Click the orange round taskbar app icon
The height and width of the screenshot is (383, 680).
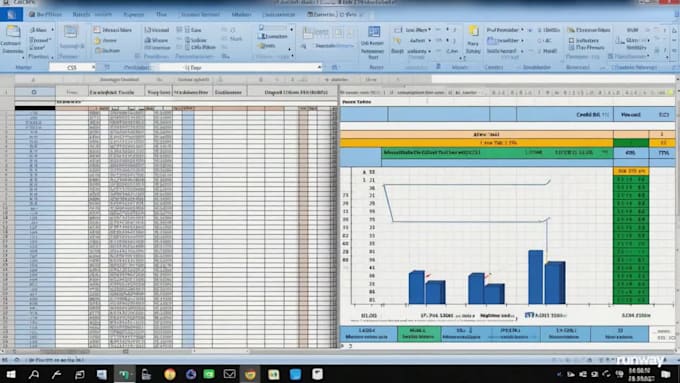pos(170,374)
